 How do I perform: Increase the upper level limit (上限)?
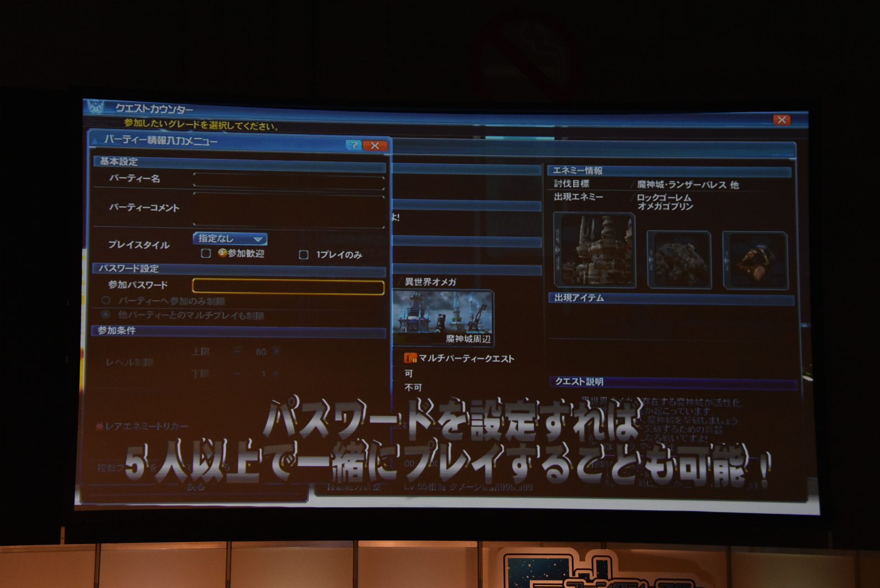click(276, 351)
